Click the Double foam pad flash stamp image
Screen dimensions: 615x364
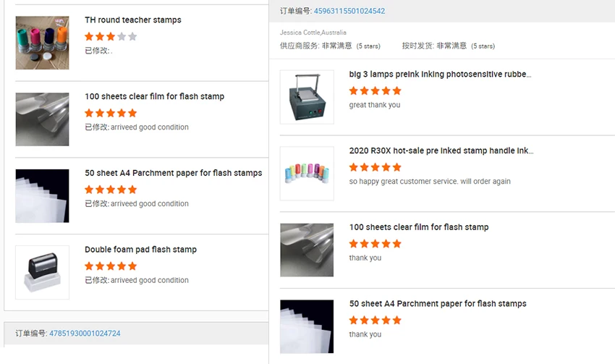coord(42,272)
